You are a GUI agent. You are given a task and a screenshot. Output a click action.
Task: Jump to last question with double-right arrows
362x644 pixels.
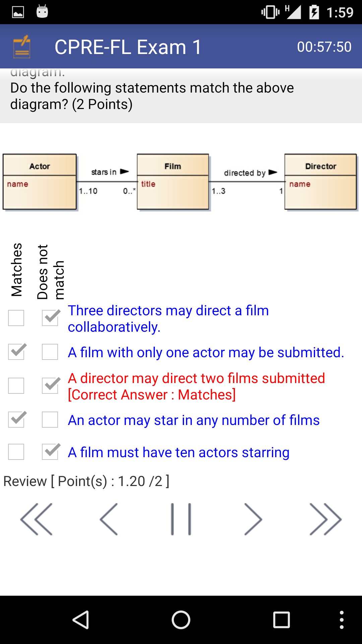pos(325,519)
